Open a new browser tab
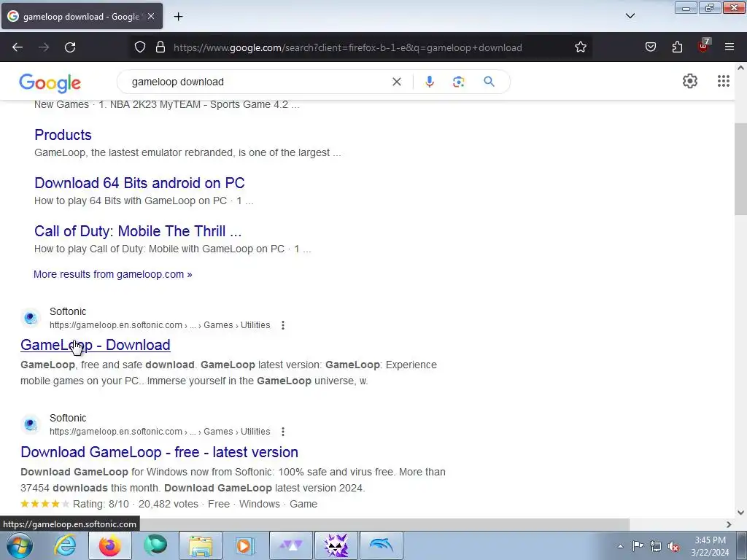Image resolution: width=747 pixels, height=560 pixels. coord(178,17)
